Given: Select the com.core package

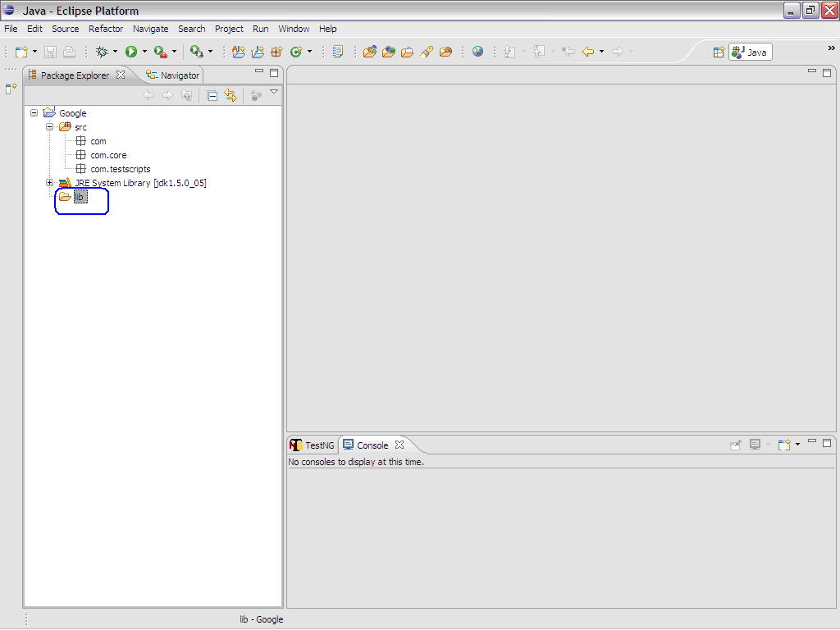Looking at the screenshot, I should tap(108, 155).
